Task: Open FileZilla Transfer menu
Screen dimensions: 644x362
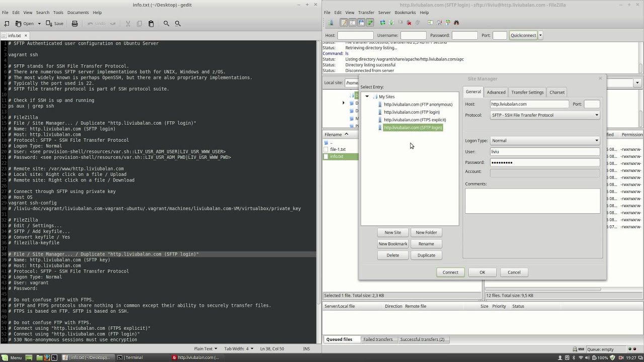Action: (366, 13)
